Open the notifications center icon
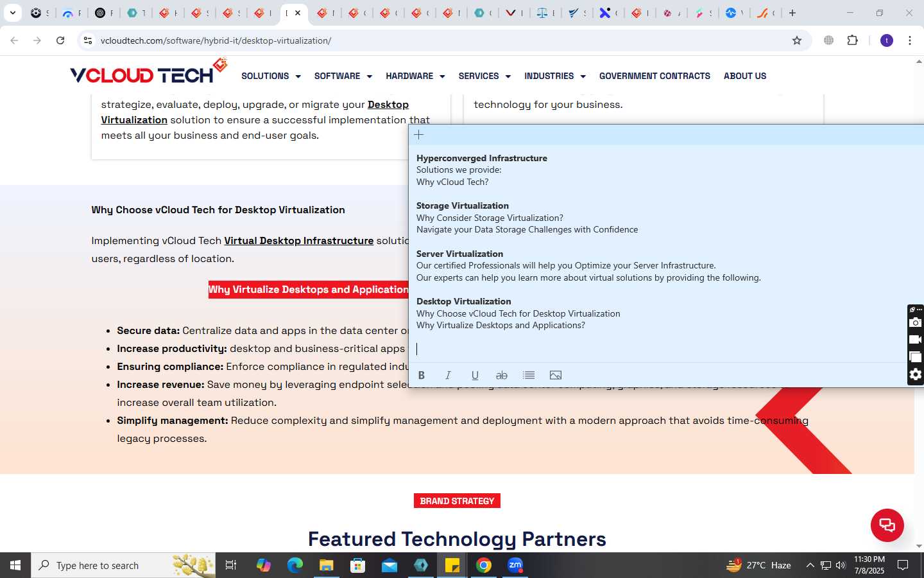Image resolution: width=924 pixels, height=578 pixels. [x=903, y=565]
